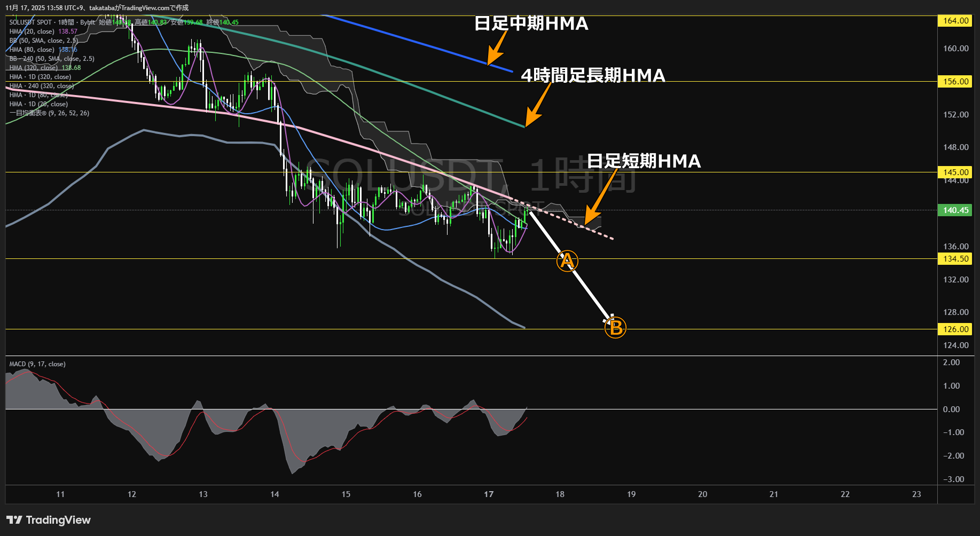This screenshot has width=980, height=536.
Task: Click the 126.00 yellow price label
Action: [x=955, y=329]
